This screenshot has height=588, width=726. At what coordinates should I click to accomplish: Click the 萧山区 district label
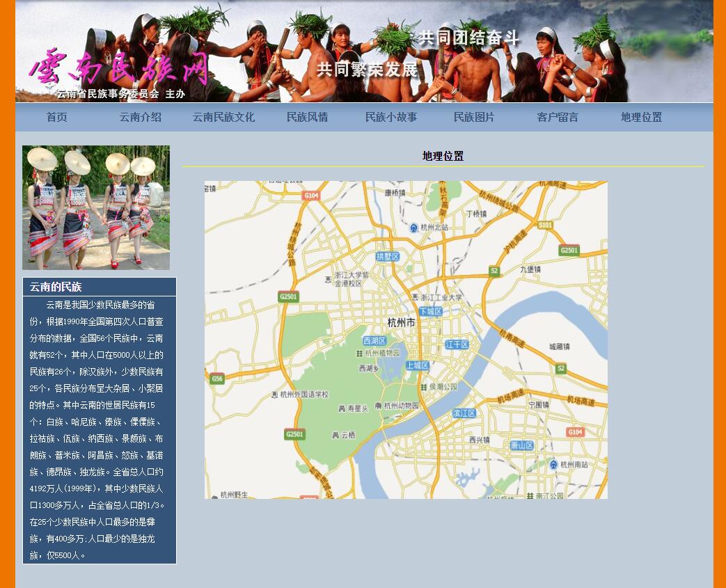click(x=521, y=445)
